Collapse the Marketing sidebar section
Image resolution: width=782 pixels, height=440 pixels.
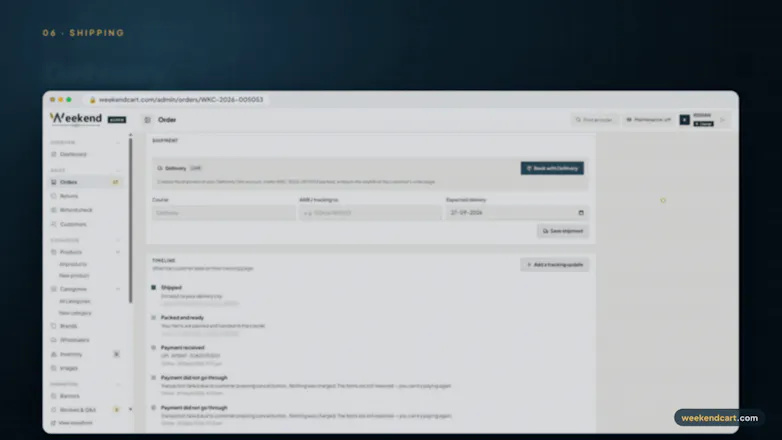118,384
